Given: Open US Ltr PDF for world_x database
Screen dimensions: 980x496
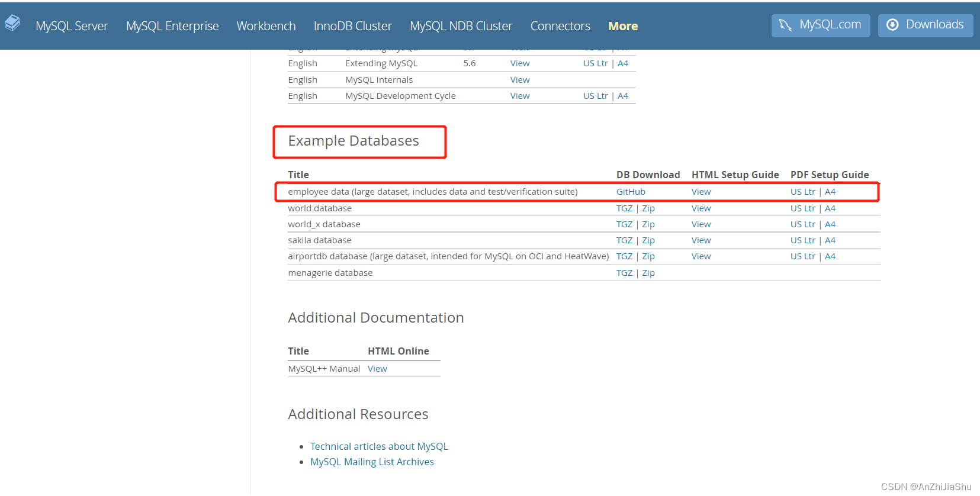Looking at the screenshot, I should point(803,224).
